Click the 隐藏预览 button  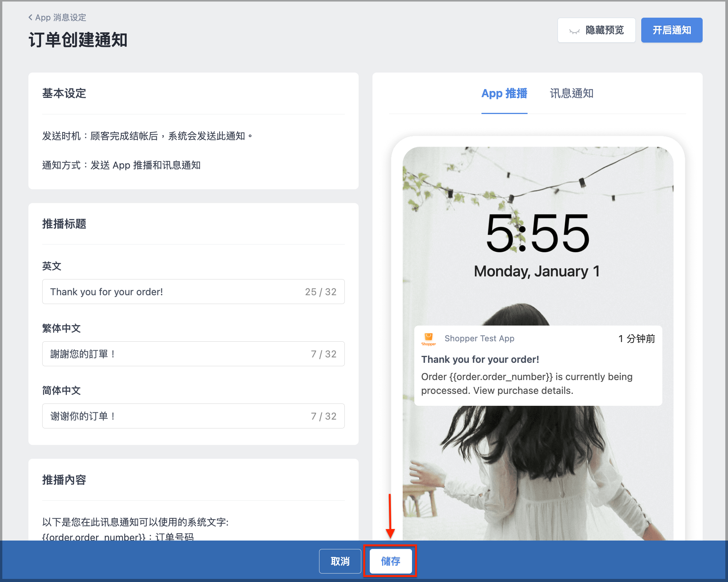pyautogui.click(x=596, y=30)
